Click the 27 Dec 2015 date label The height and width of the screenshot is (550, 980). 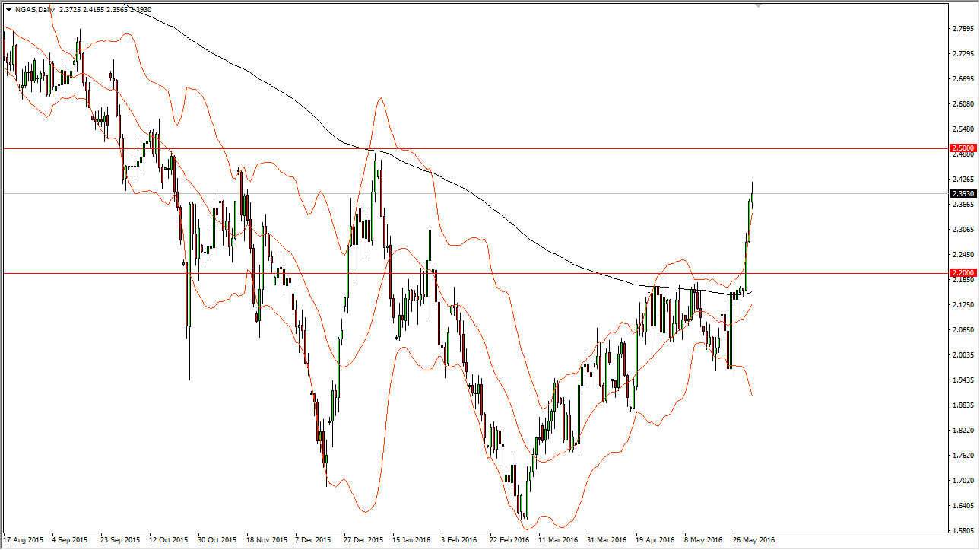tap(364, 541)
